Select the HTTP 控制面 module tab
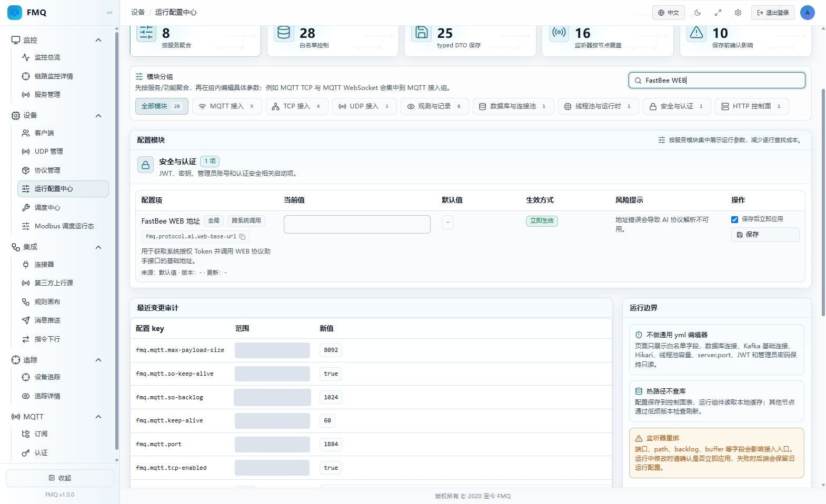This screenshot has width=826, height=504. [752, 106]
